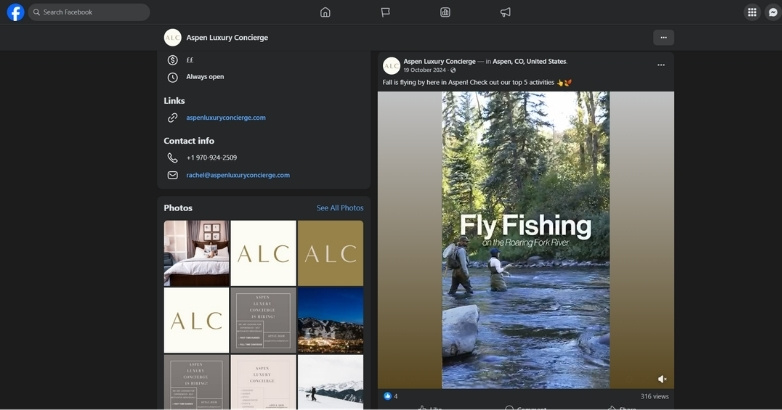The width and height of the screenshot is (782, 410).
Task: Unmute the video sound icon
Action: pos(662,379)
